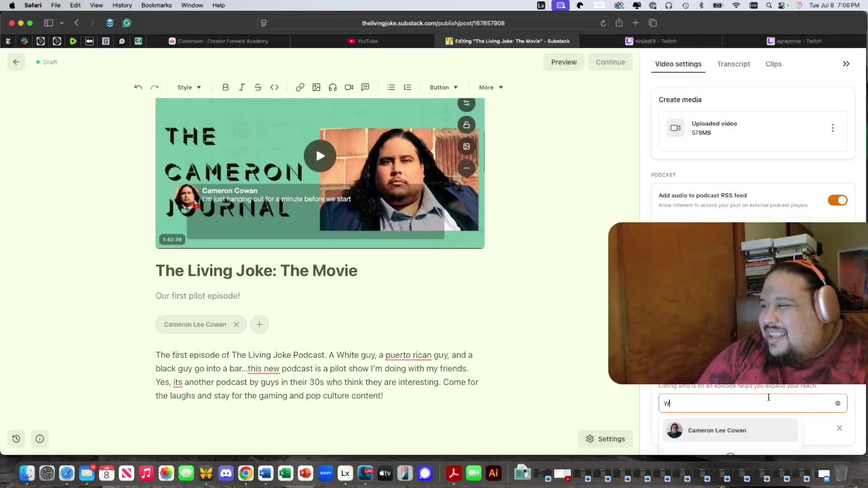Open Finder from the Dock

click(x=26, y=473)
